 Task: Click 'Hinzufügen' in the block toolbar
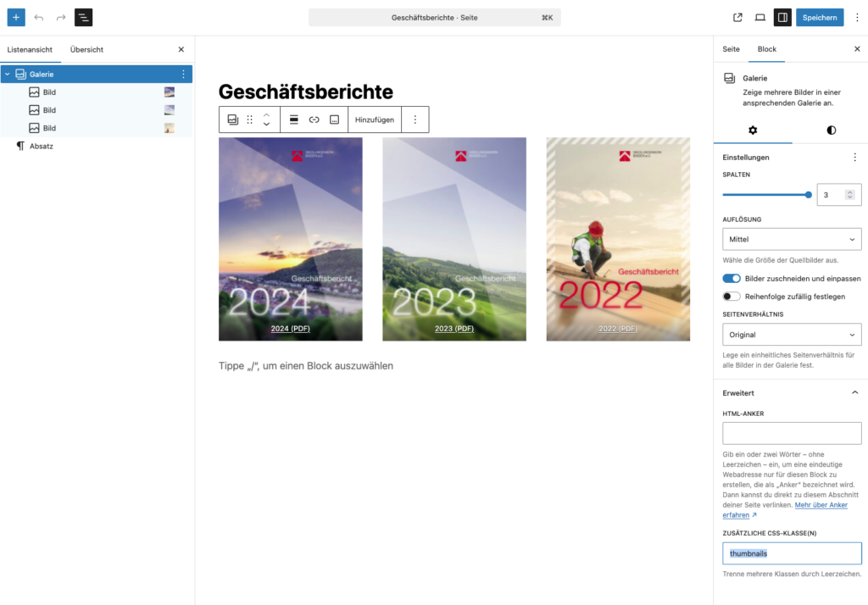[x=375, y=119]
